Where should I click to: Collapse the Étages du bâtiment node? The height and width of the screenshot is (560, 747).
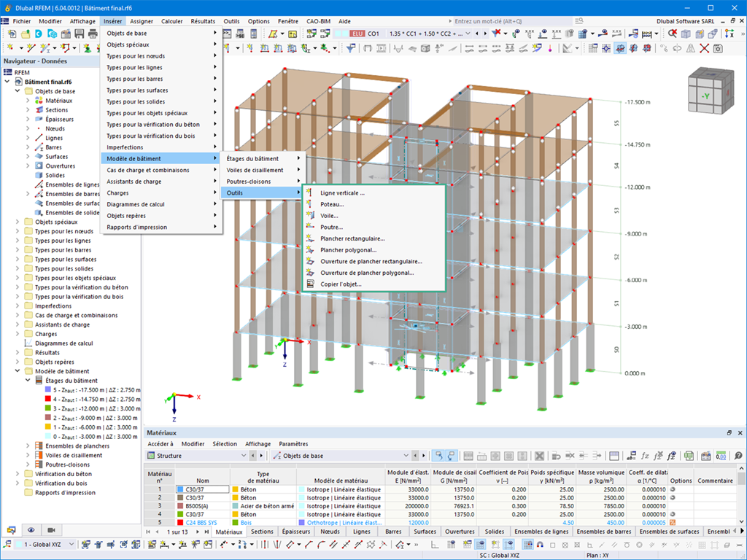[x=28, y=381]
